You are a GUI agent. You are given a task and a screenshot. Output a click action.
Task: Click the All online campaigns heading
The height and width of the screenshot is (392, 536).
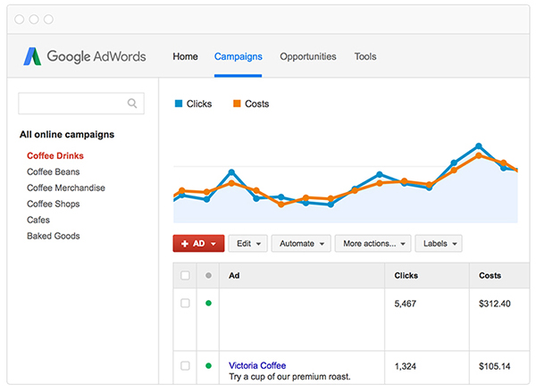click(x=67, y=135)
